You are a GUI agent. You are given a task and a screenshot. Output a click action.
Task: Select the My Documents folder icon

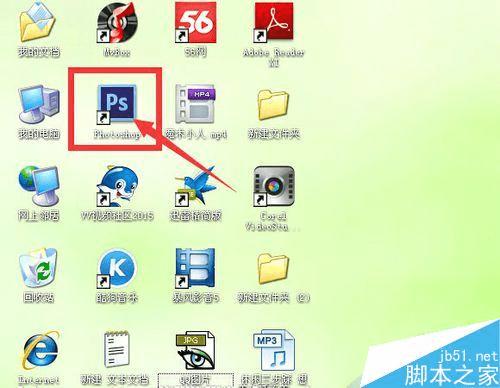(38, 22)
